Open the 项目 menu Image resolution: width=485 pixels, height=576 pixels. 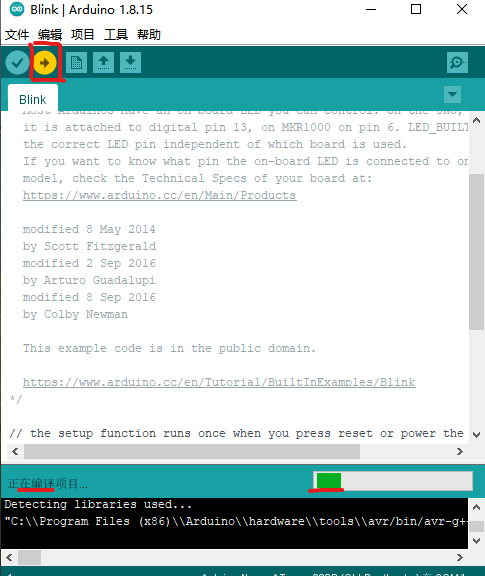click(x=83, y=35)
